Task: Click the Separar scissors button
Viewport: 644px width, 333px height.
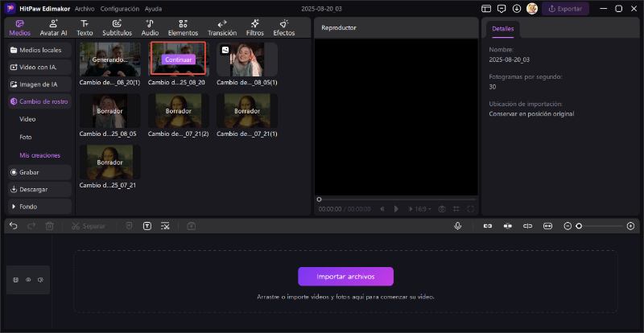Action: click(x=89, y=226)
